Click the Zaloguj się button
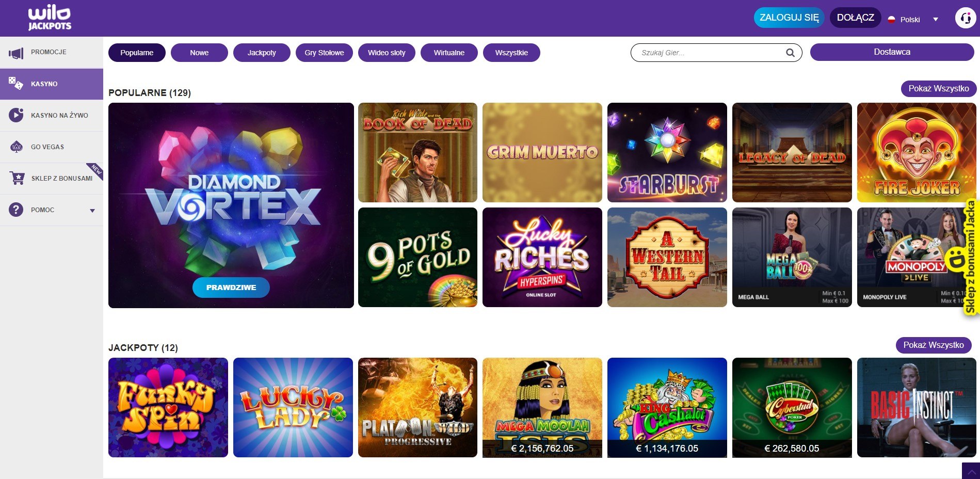The image size is (980, 479). 789,18
